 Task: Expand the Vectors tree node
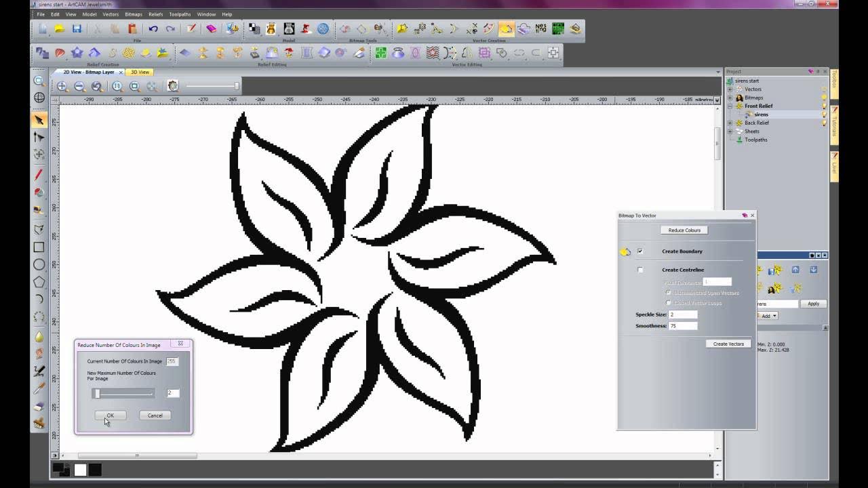(730, 89)
